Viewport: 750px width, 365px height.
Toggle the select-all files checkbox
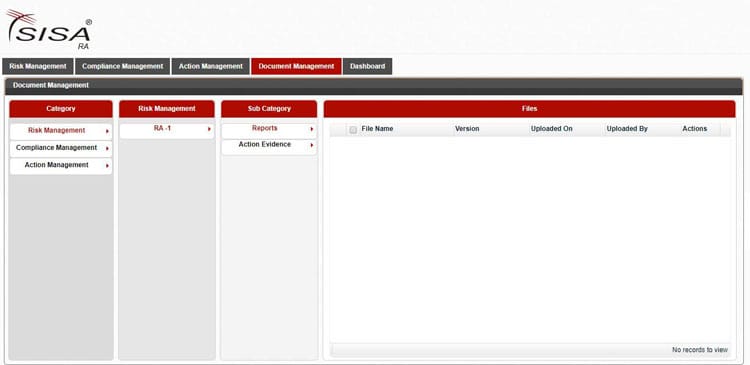[x=353, y=130]
